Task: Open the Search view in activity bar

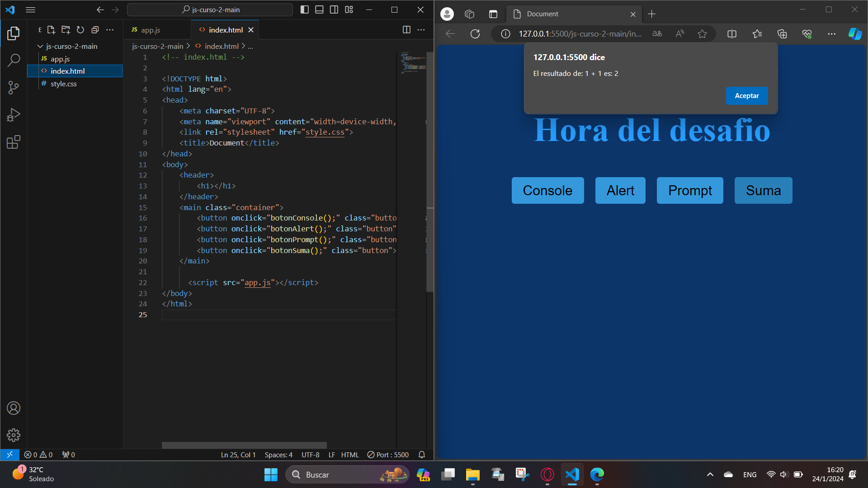Action: tap(14, 60)
